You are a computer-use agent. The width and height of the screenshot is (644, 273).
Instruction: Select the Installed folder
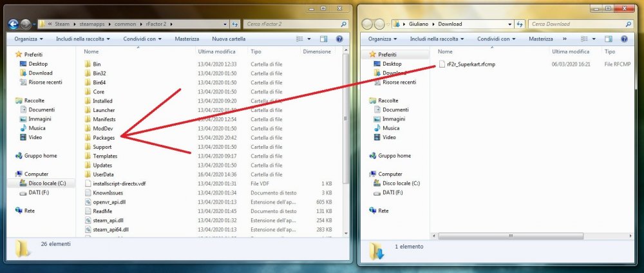(x=102, y=100)
